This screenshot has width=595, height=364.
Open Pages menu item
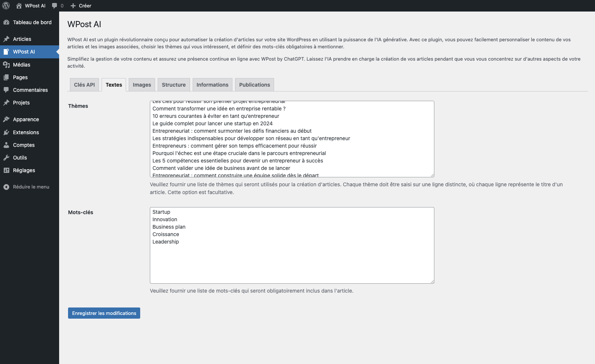pyautogui.click(x=29, y=77)
